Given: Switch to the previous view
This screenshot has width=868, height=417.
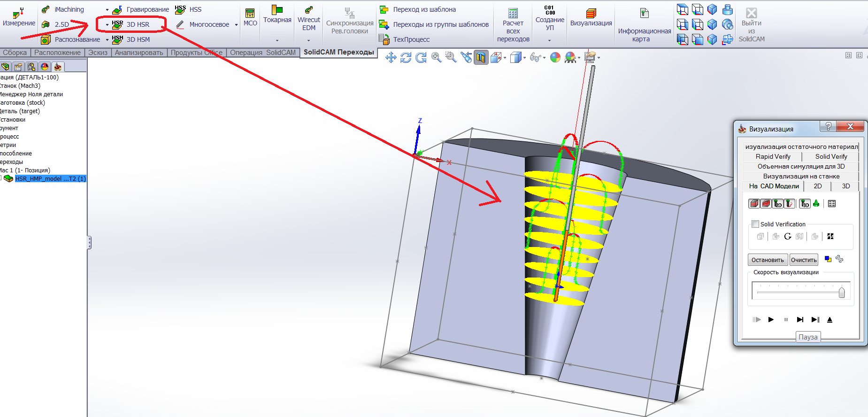Looking at the screenshot, I should pos(466,57).
